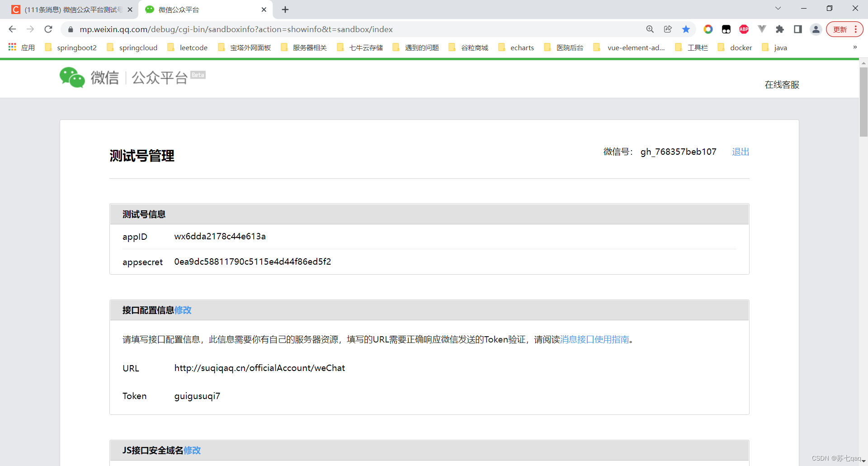Screen dimensions: 868x466
Task: Select the URL http://suqiqaq.cn/officialAccount/weChat
Action: click(x=259, y=368)
